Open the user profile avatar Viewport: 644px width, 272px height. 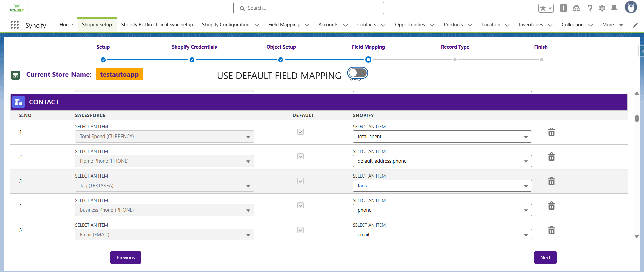(x=631, y=7)
